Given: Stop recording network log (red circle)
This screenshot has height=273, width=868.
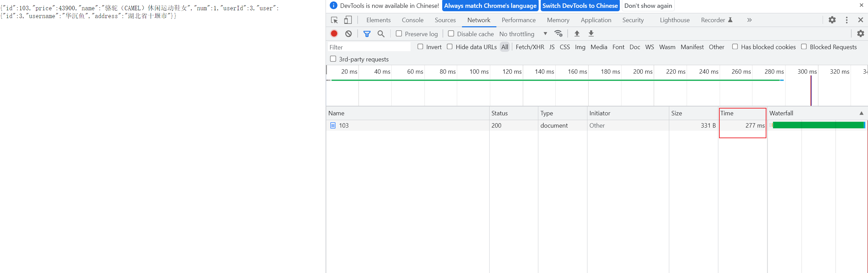Looking at the screenshot, I should tap(334, 33).
